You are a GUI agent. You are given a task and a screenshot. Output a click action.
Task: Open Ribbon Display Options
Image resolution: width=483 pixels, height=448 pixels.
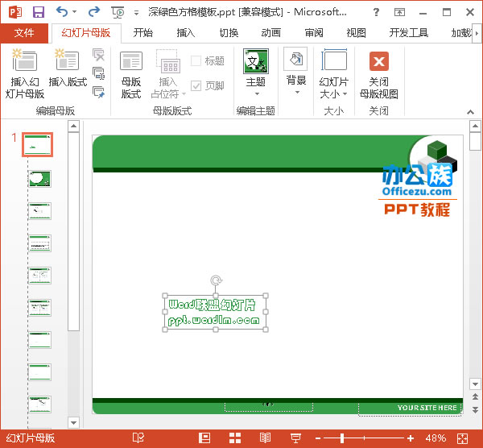pyautogui.click(x=399, y=12)
